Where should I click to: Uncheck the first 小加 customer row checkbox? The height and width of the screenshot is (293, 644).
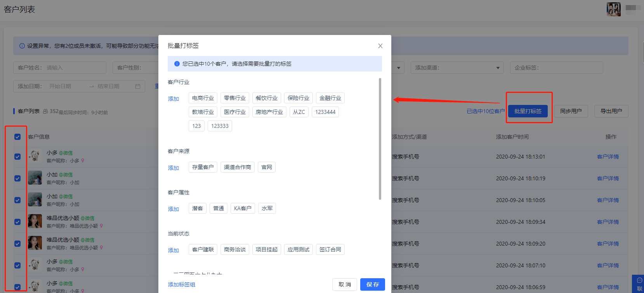click(17, 178)
